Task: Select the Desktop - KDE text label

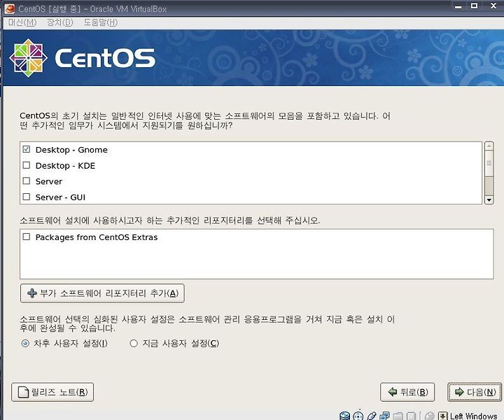Action: (x=65, y=166)
